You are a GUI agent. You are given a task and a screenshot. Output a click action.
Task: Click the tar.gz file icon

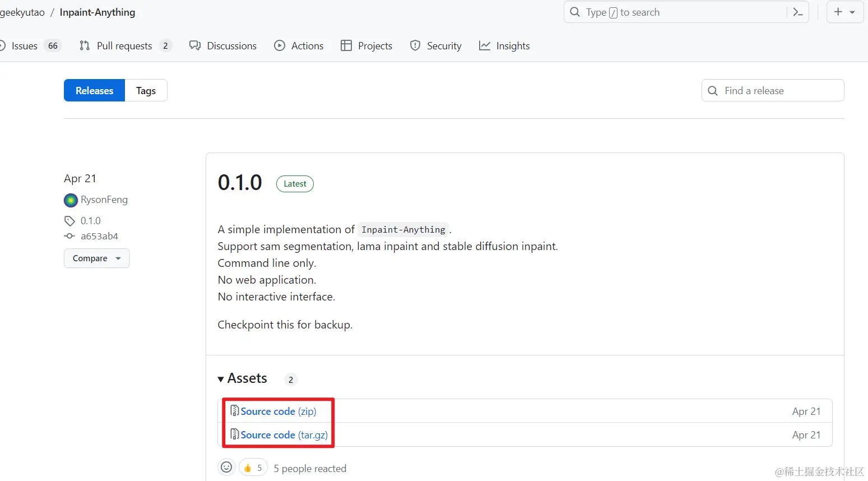coord(235,434)
